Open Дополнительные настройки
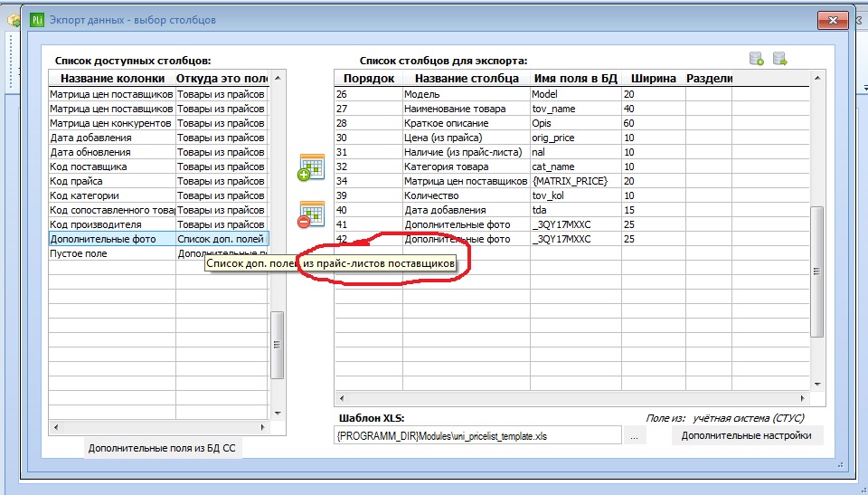The height and width of the screenshot is (495, 868). [746, 435]
